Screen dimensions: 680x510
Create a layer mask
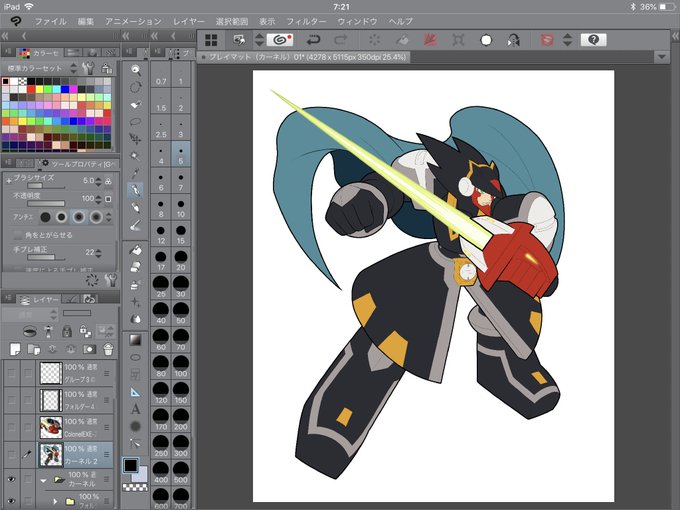pos(89,349)
